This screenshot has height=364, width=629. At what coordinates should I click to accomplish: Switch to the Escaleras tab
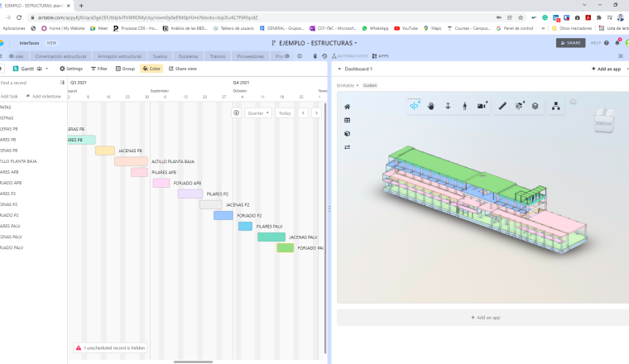click(188, 56)
